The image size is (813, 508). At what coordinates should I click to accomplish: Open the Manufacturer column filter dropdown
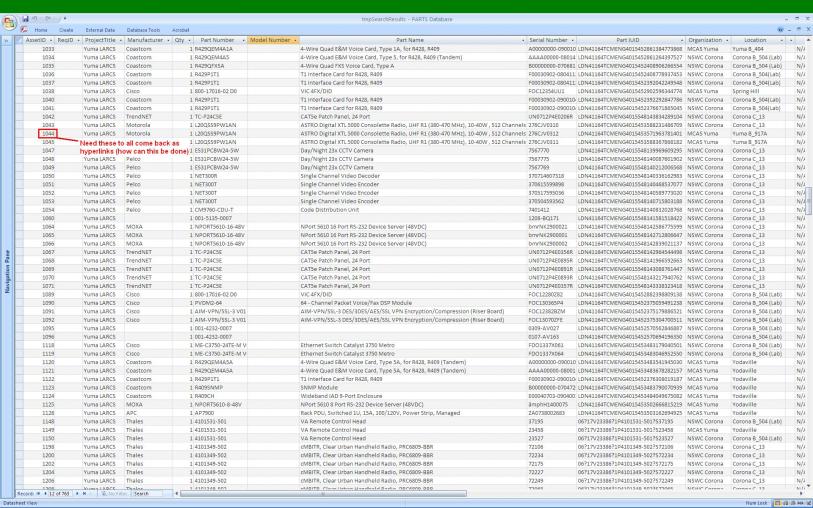click(x=168, y=40)
